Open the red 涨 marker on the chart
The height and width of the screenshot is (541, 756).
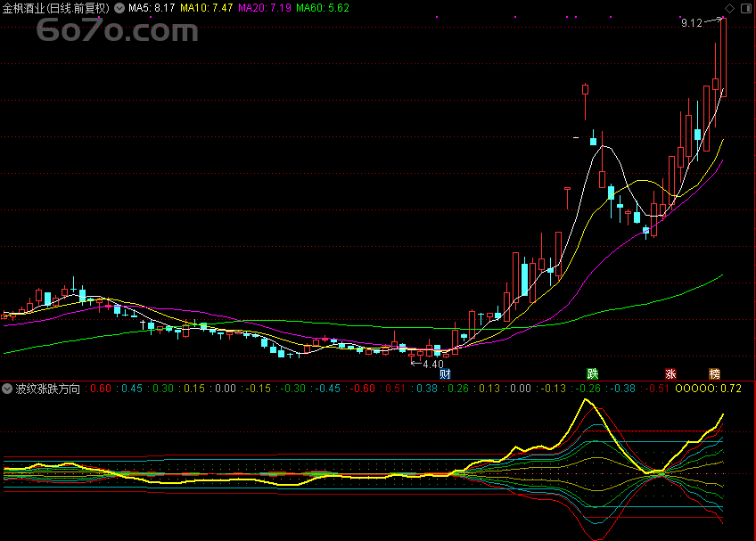pyautogui.click(x=670, y=373)
